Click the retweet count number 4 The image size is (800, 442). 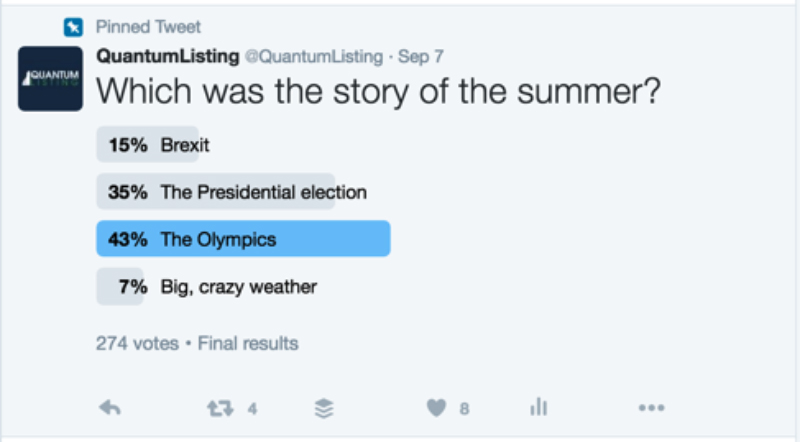[253, 408]
